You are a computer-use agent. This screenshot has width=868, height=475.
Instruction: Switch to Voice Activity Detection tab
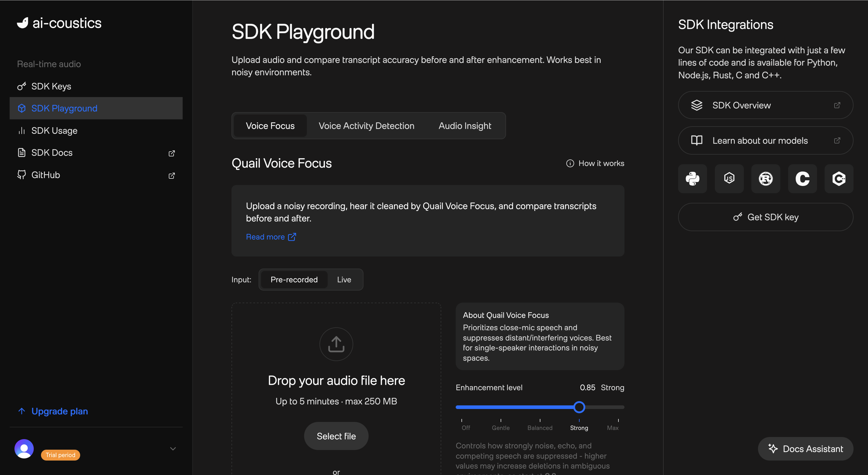(x=366, y=126)
